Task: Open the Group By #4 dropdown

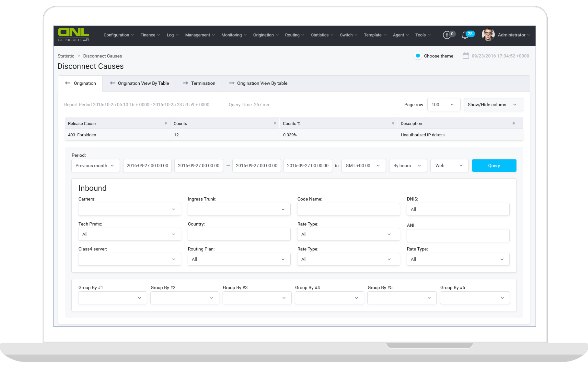Action: [329, 298]
